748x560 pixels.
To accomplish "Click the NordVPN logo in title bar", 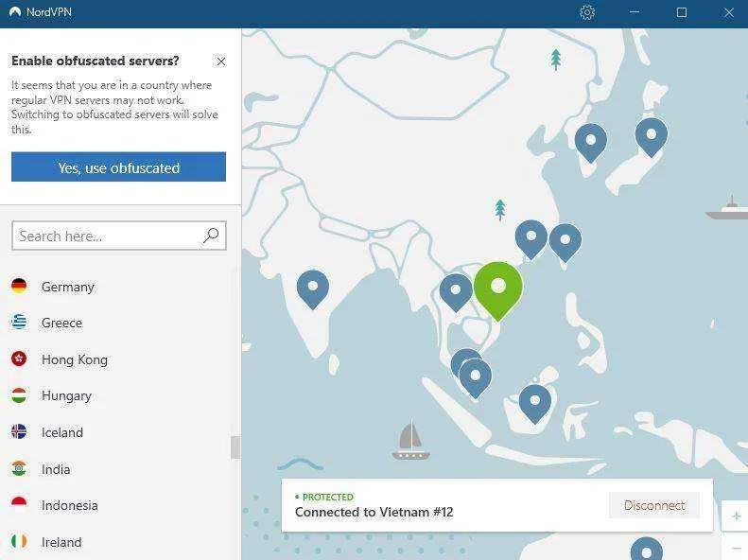I will coord(15,12).
